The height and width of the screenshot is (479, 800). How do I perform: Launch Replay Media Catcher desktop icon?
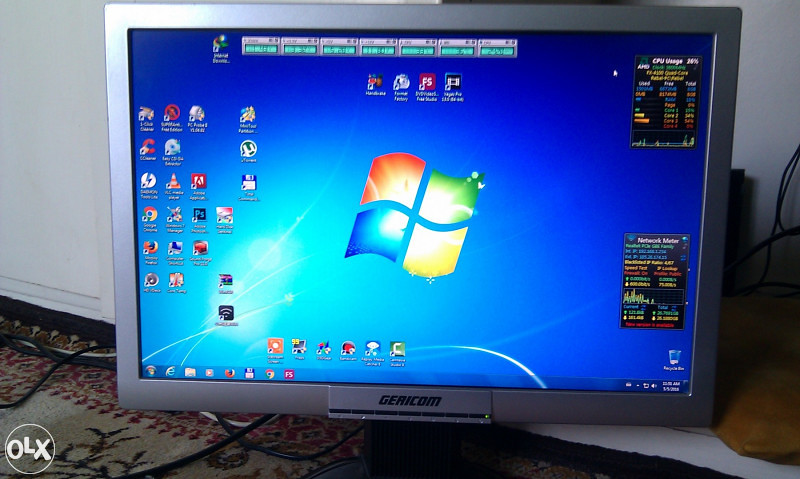click(372, 353)
